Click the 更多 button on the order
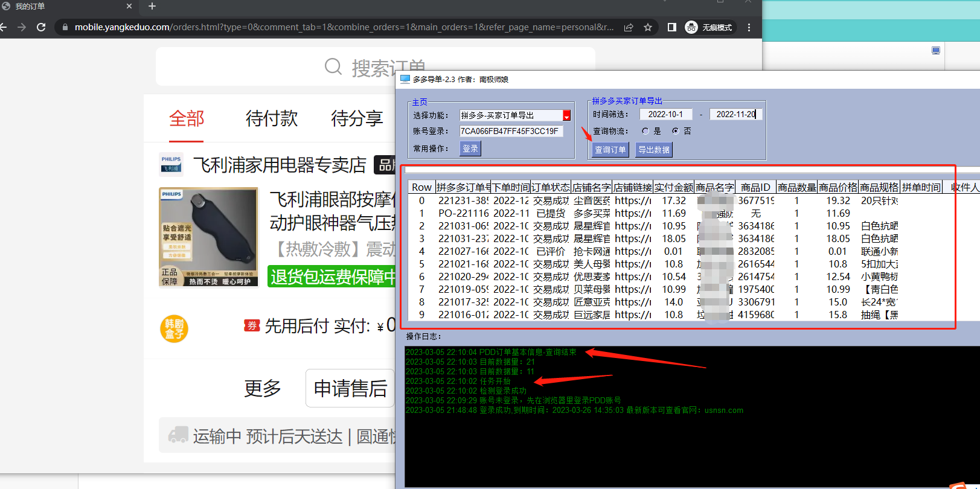980x489 pixels. [x=263, y=388]
